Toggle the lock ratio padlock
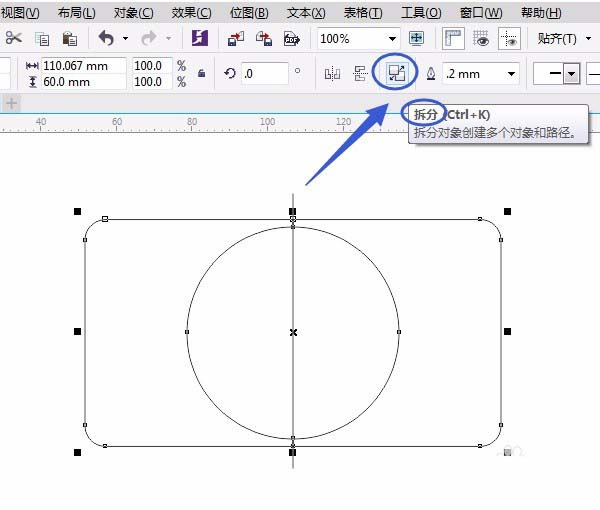 (201, 73)
